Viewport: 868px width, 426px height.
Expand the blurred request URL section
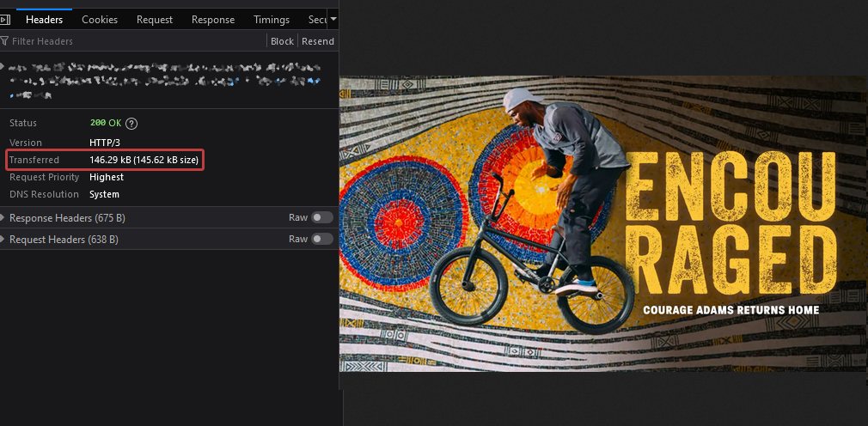[x=3, y=67]
